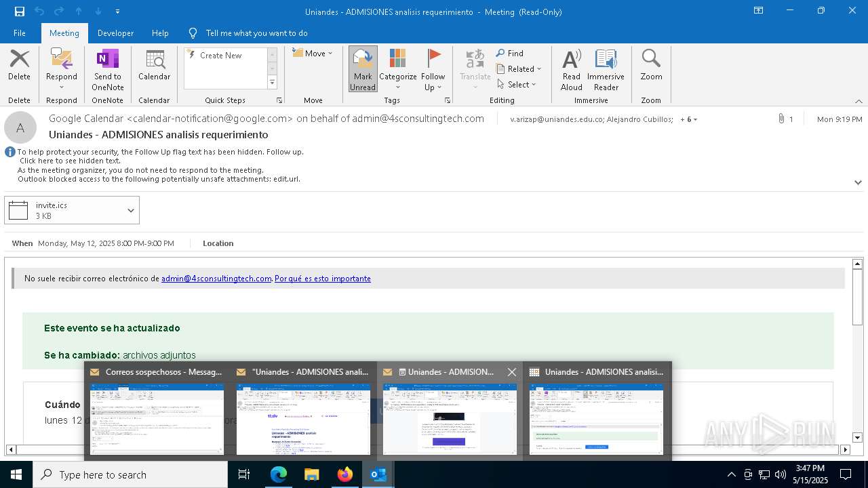Start Read Aloud
The width and height of the screenshot is (868, 488).
(x=572, y=70)
